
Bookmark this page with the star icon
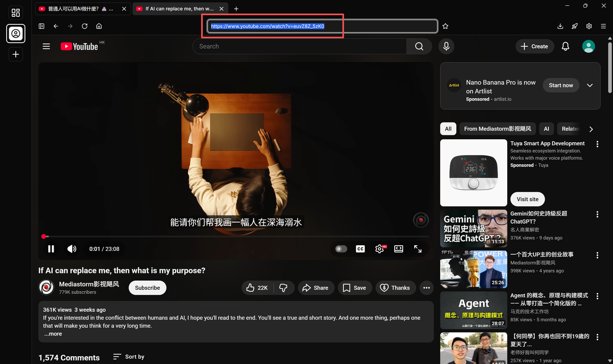click(x=445, y=26)
